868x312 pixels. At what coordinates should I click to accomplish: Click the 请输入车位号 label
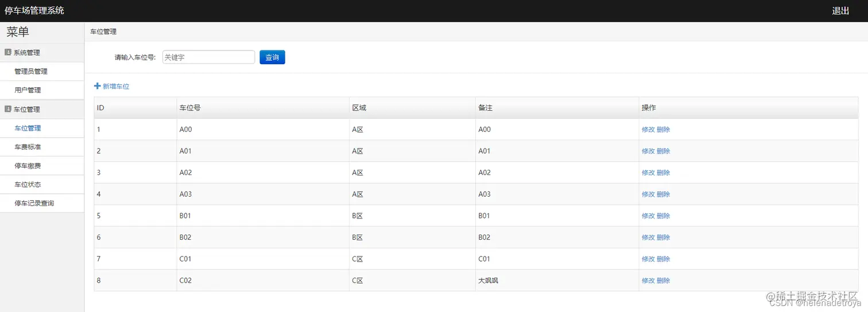click(x=135, y=57)
